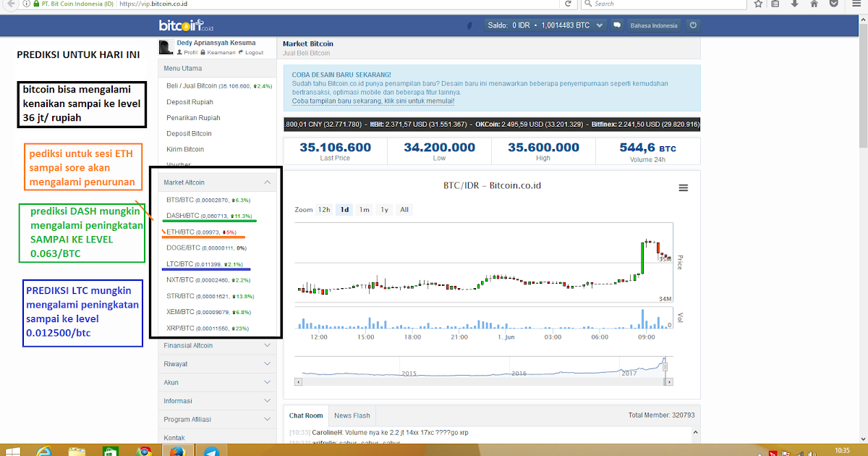The height and width of the screenshot is (456, 868).
Task: Click the chart navigator horizontal scrollbar
Action: 484,382
